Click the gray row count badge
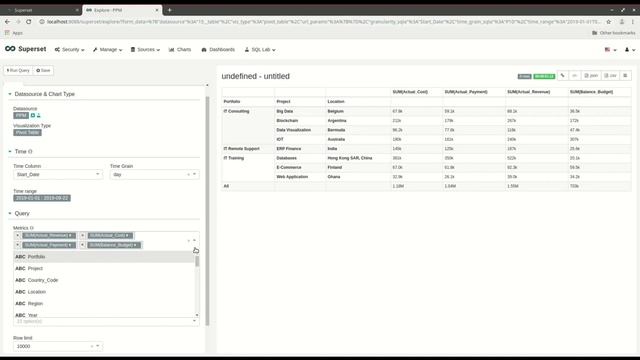 click(x=524, y=76)
